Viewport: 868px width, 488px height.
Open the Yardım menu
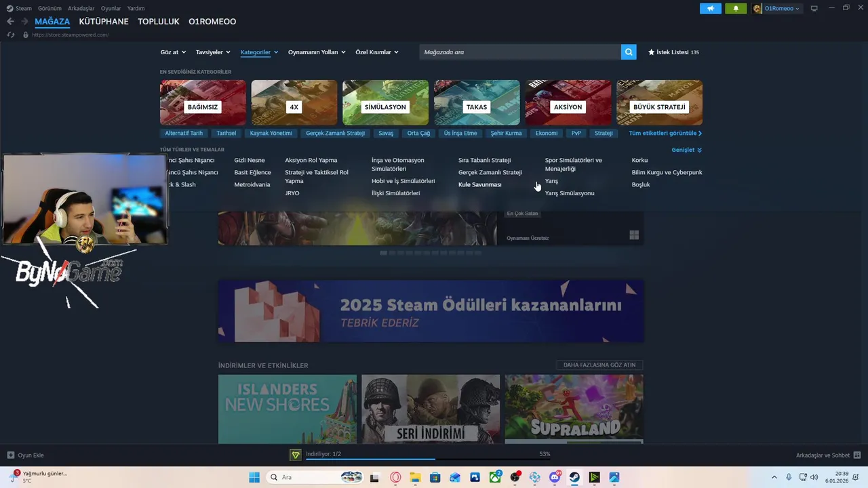(x=136, y=8)
